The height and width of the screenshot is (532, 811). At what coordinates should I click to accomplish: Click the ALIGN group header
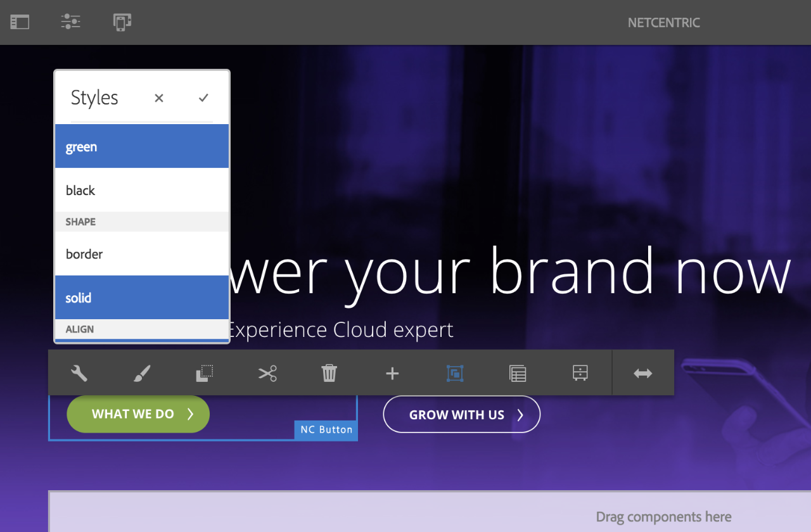point(142,329)
